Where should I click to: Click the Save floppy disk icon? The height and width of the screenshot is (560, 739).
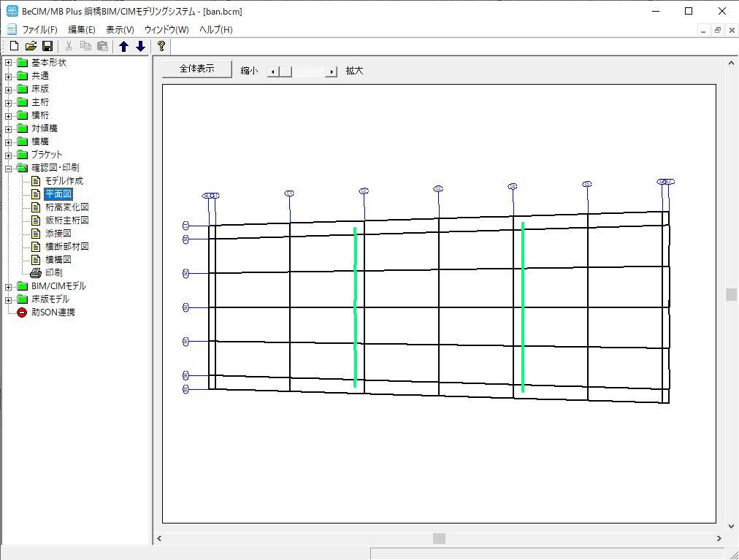click(47, 47)
